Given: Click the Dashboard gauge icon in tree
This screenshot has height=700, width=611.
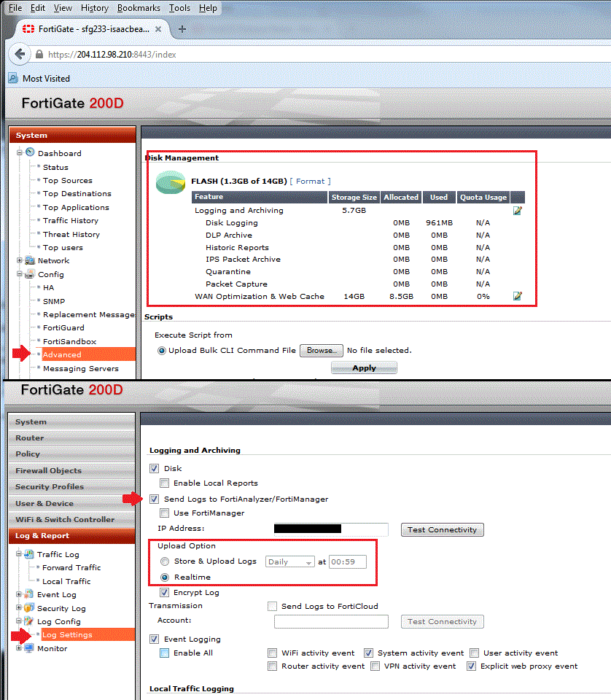Looking at the screenshot, I should [x=30, y=152].
